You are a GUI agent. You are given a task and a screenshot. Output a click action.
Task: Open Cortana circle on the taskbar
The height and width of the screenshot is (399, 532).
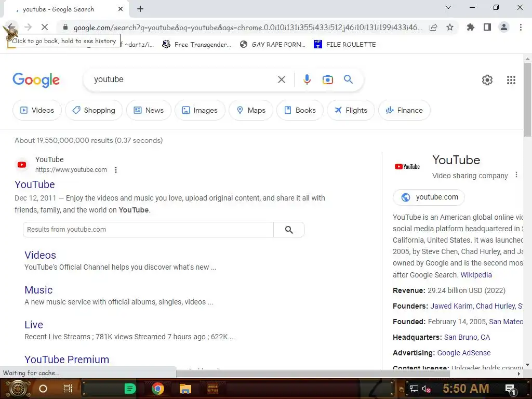(x=43, y=389)
